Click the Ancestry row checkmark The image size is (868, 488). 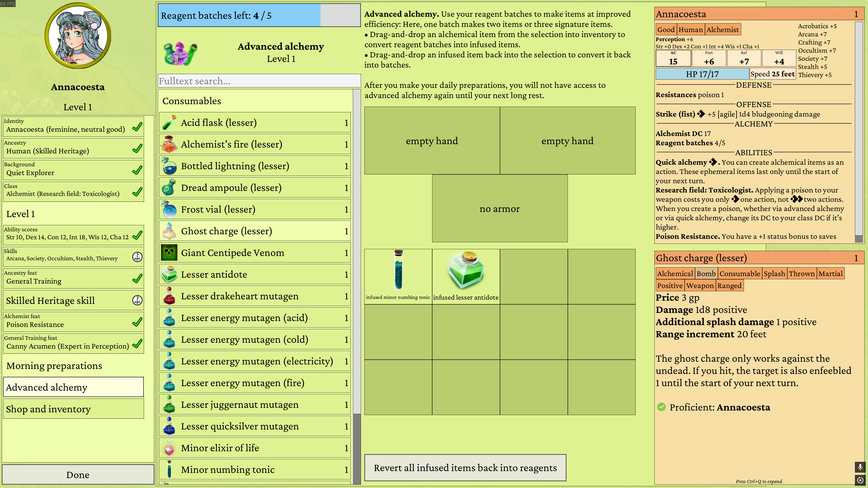click(137, 148)
